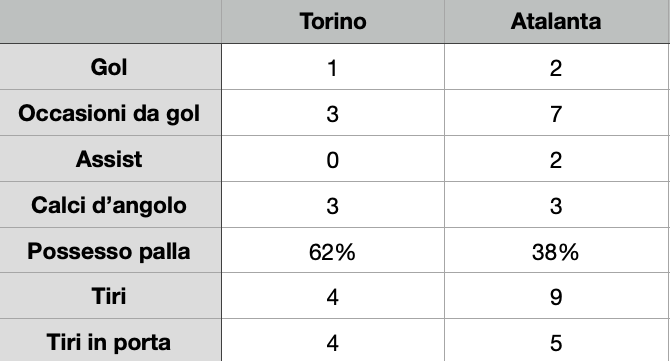The height and width of the screenshot is (361, 670).
Task: Click the Tiri row header
Action: point(110,296)
